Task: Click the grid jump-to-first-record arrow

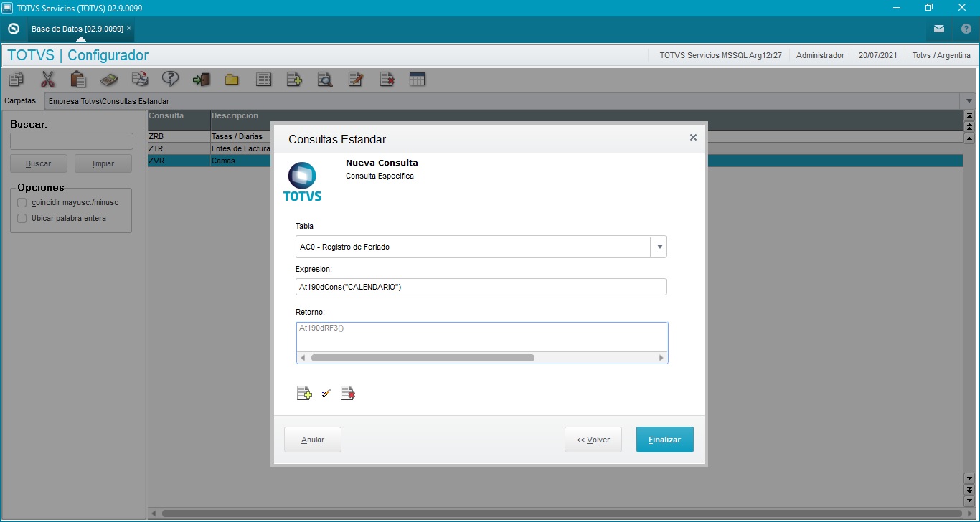Action: click(969, 115)
